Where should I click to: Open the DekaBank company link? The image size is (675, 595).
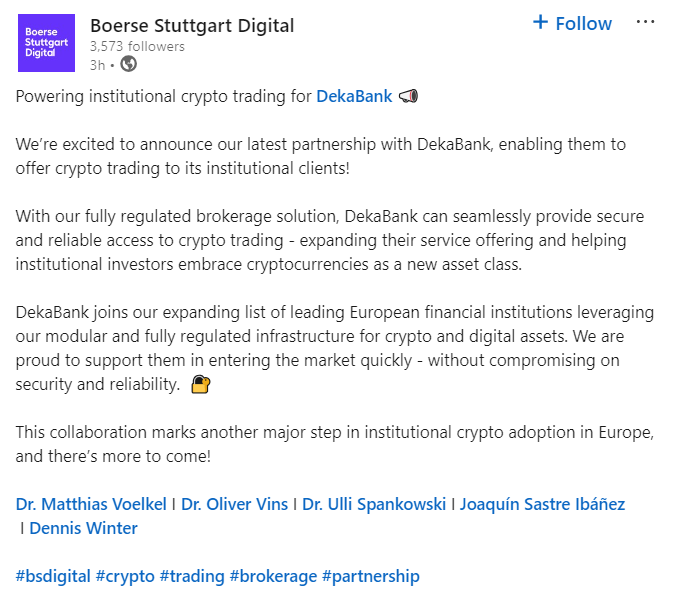[x=354, y=96]
